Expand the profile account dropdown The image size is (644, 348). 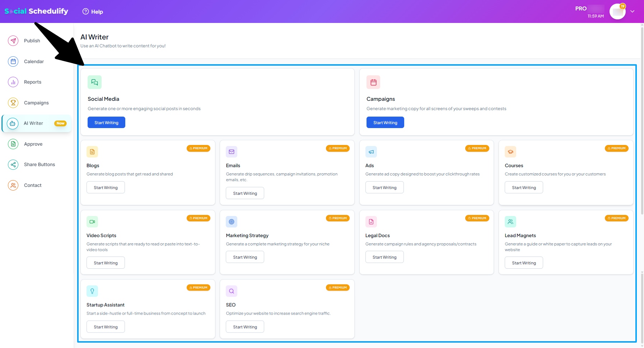coord(633,11)
